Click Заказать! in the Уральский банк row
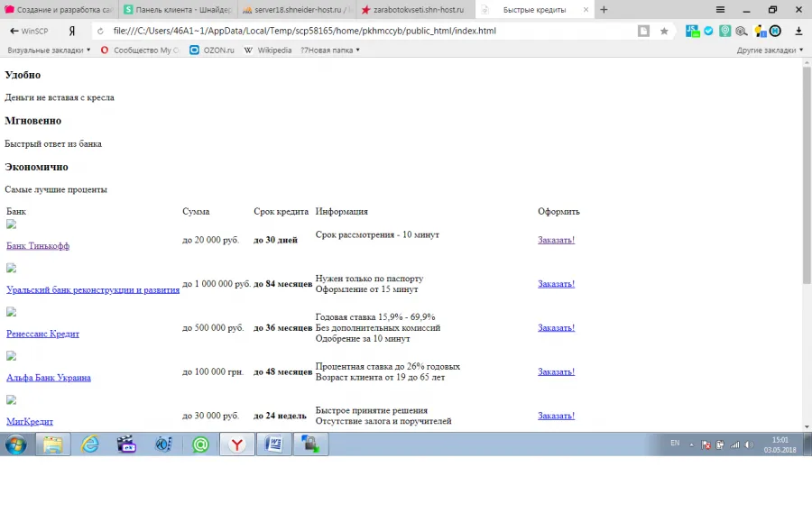The width and height of the screenshot is (812, 513). click(556, 284)
